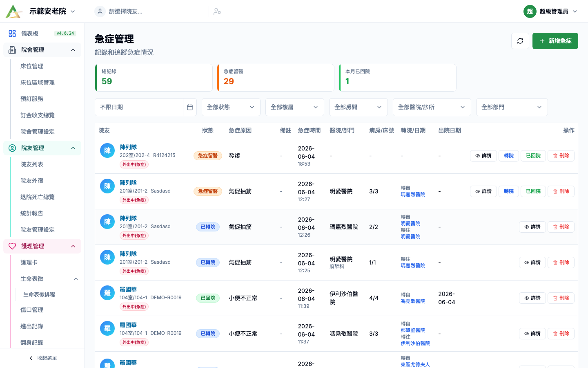The width and height of the screenshot is (588, 368).
Task: Collapse the 院友管理 sidebar section
Action: coord(42,148)
